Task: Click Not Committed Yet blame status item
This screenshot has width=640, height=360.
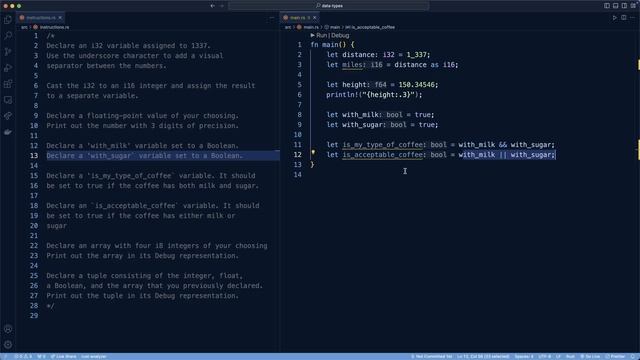Action: point(431,356)
